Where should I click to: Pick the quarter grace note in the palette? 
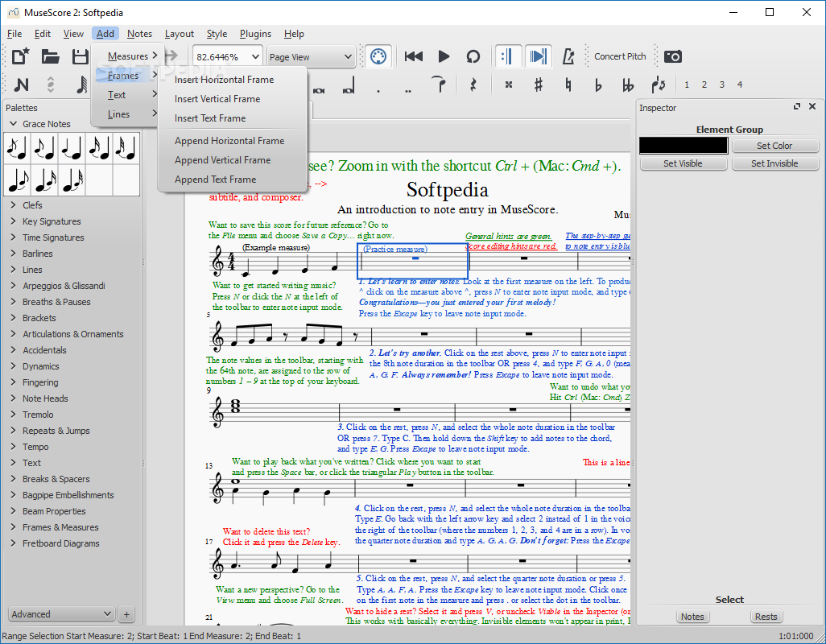[x=72, y=148]
